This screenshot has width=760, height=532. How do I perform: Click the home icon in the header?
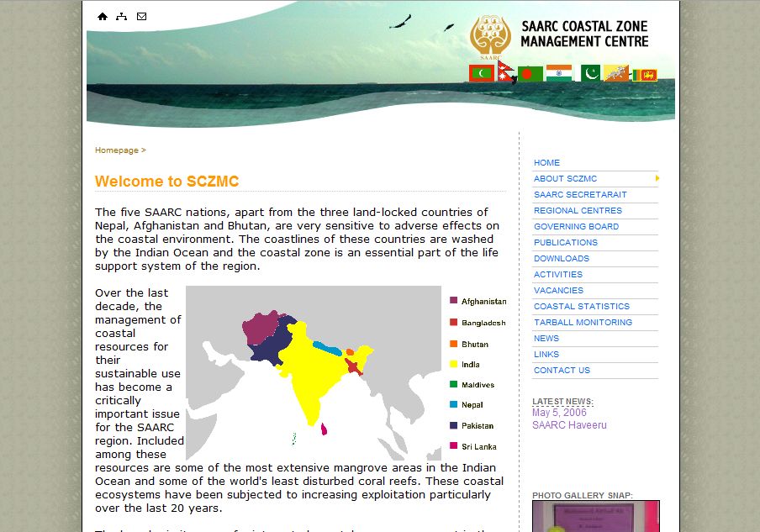pyautogui.click(x=103, y=17)
